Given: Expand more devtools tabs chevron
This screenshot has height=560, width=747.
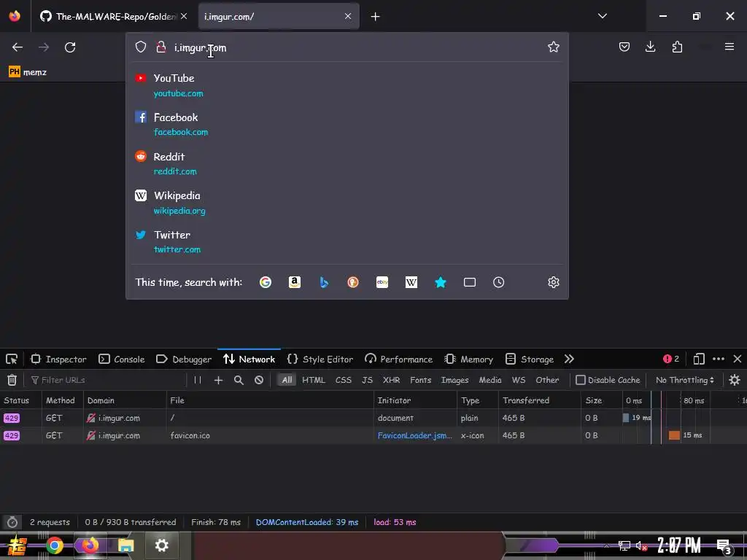Looking at the screenshot, I should coord(569,359).
